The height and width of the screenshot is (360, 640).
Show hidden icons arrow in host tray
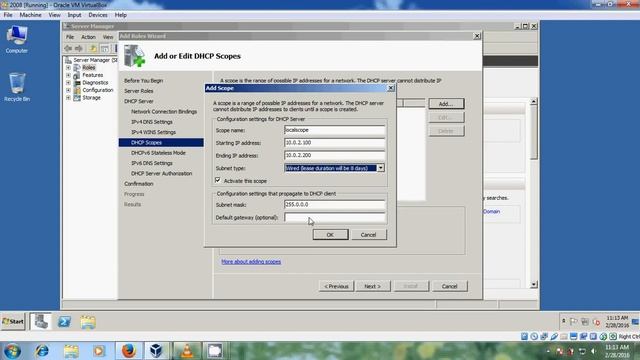548,351
